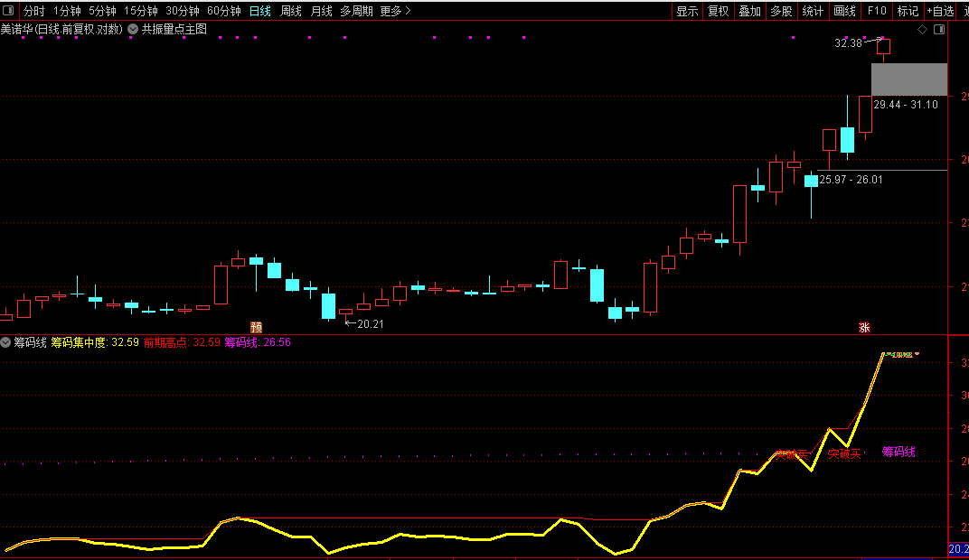Click the 叠加 overlay button

click(x=749, y=11)
